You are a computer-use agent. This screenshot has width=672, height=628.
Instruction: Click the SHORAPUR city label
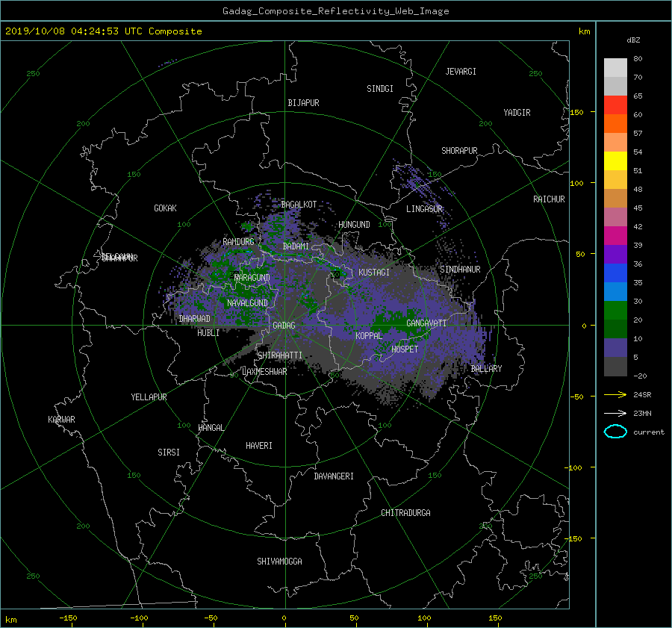459,151
